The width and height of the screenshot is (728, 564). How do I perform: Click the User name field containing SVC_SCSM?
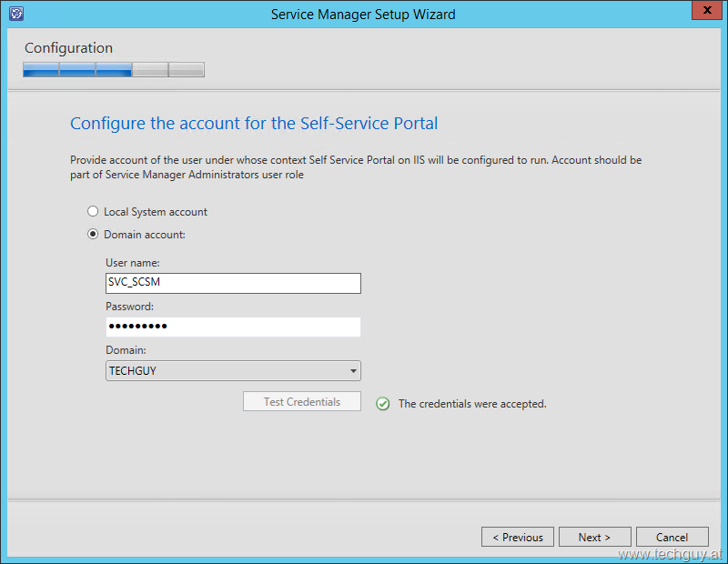click(x=233, y=283)
